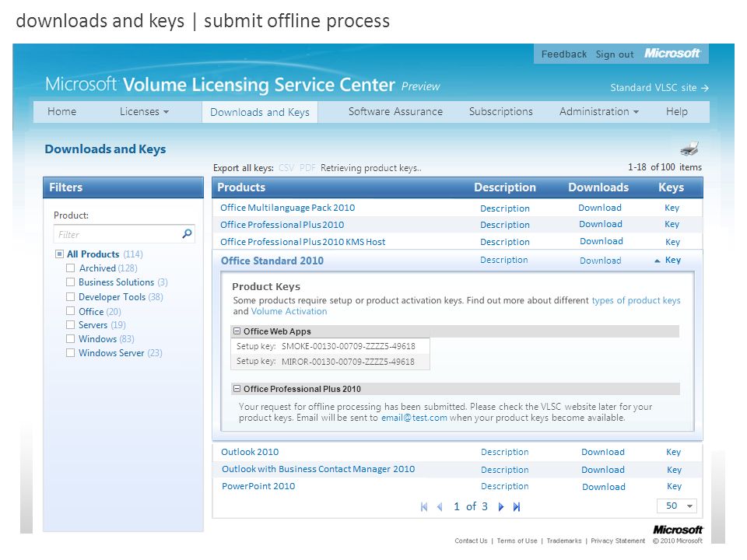Click the Microsoft logo in top bar
The image size is (747, 560).
[672, 54]
